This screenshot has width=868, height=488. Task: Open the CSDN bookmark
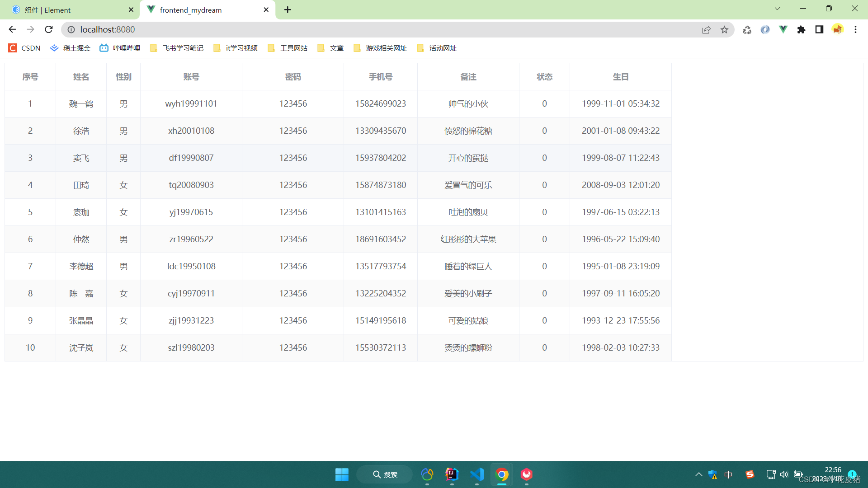coord(24,48)
